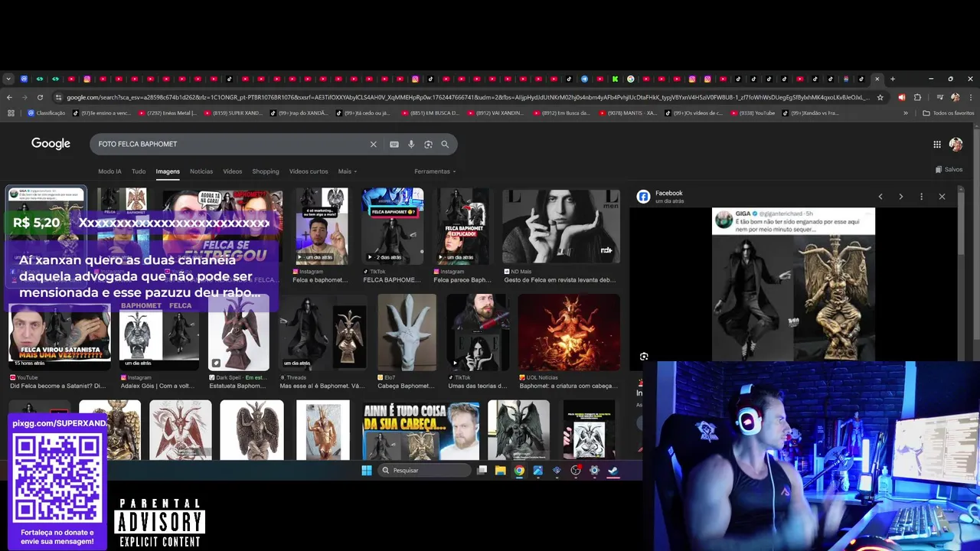The height and width of the screenshot is (551, 980).
Task: Open Steam from the taskbar
Action: tap(613, 471)
